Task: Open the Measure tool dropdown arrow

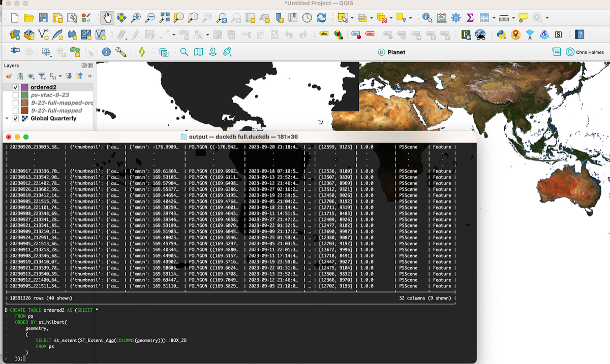Action: [x=513, y=18]
